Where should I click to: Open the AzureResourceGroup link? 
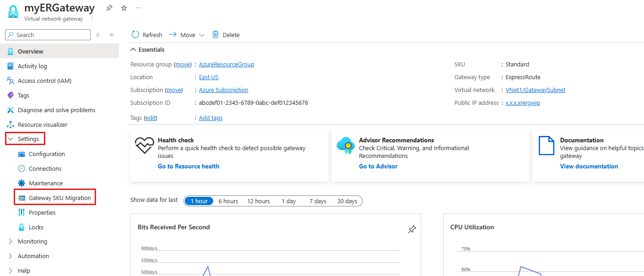coord(226,65)
